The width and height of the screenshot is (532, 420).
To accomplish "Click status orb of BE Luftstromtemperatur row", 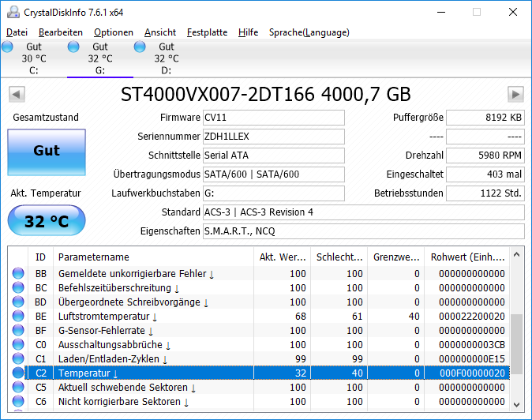I will (18, 317).
